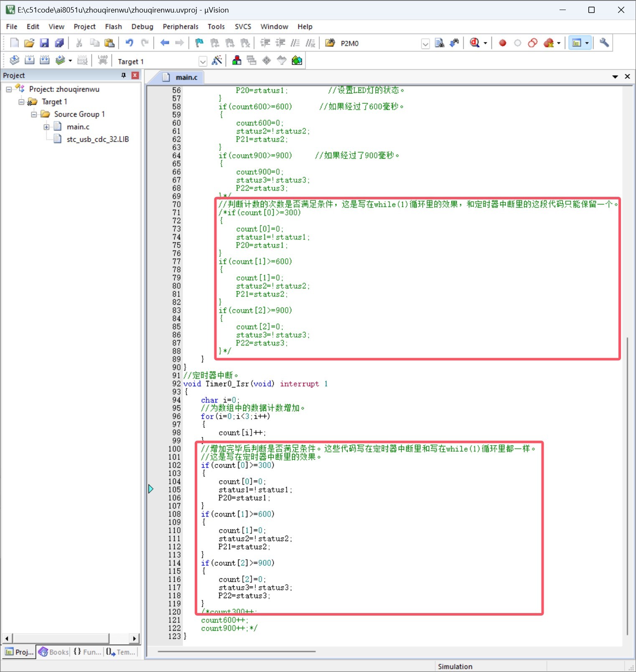This screenshot has height=672, width=636.
Task: Toggle the Project panel pin icon
Action: (123, 75)
